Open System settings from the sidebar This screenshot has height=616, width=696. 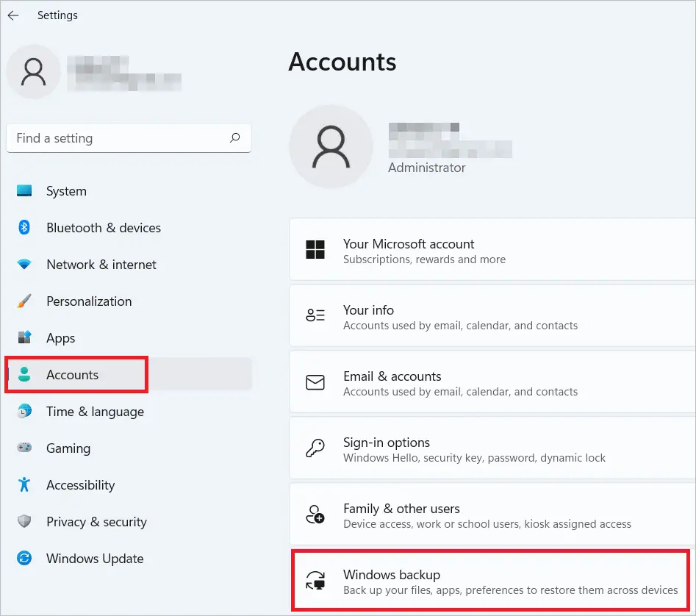[x=66, y=191]
